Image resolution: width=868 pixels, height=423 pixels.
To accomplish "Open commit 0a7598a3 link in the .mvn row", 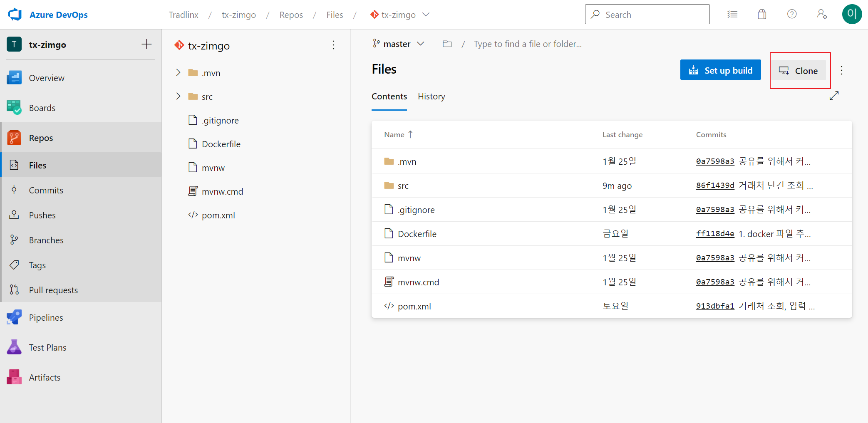I will (715, 161).
